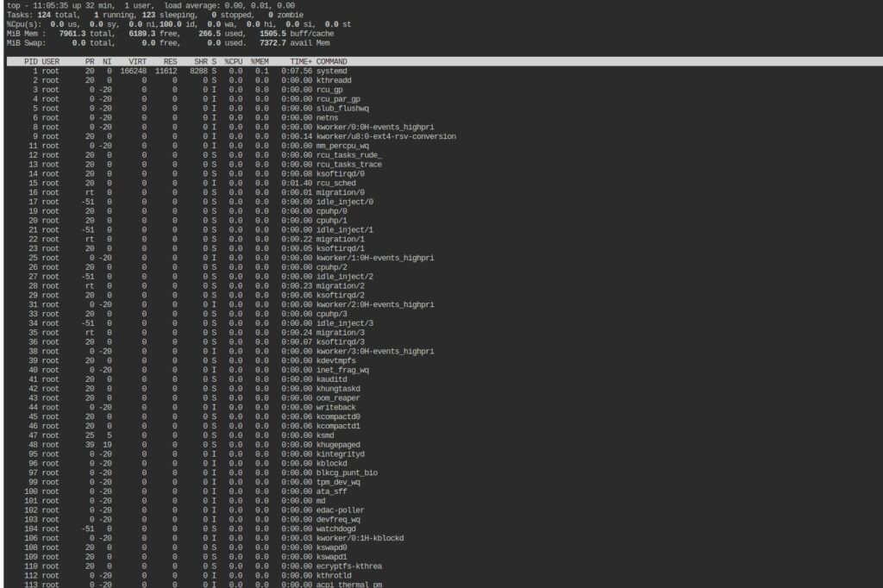The image size is (883, 588).
Task: Select the systemd process row
Action: coord(333,71)
